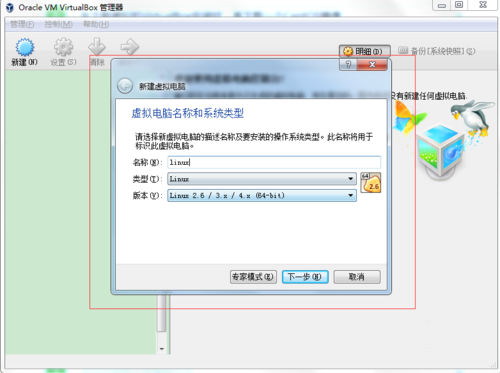Viewport: 500px width, 373px height.
Task: Click the Cancel (取消) button
Action: (357, 277)
